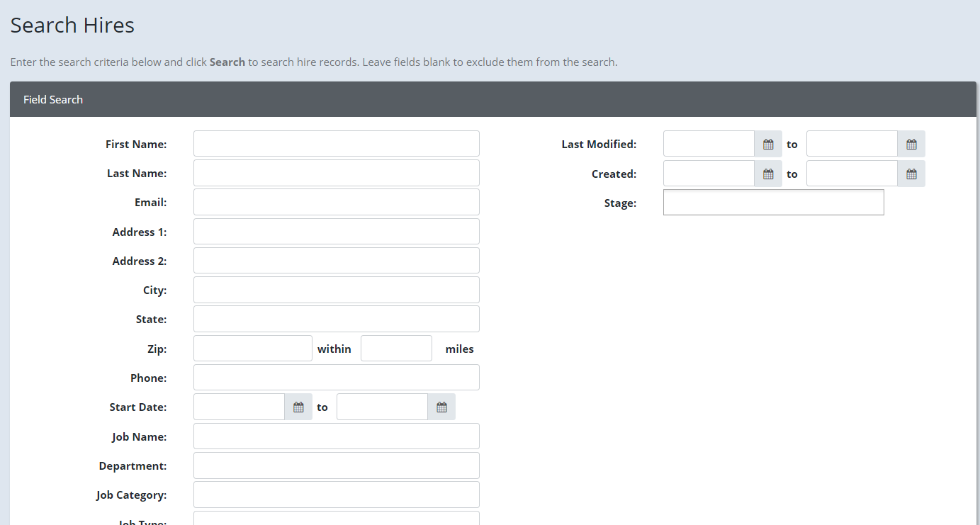The image size is (980, 525).
Task: Click the Zip code input field
Action: [252, 348]
